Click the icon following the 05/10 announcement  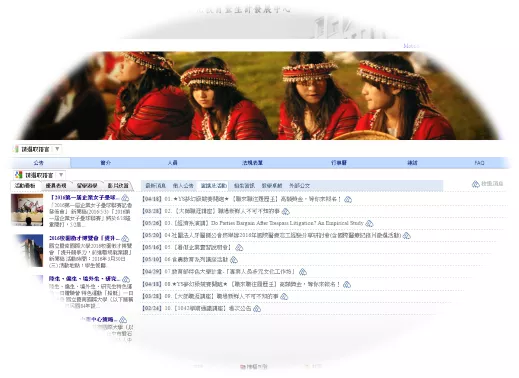(234, 260)
